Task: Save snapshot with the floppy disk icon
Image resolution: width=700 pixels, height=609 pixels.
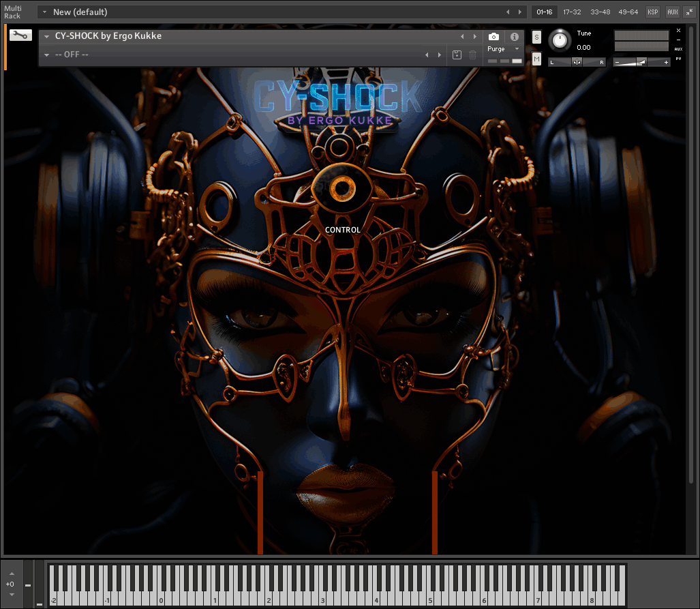Action: click(457, 55)
